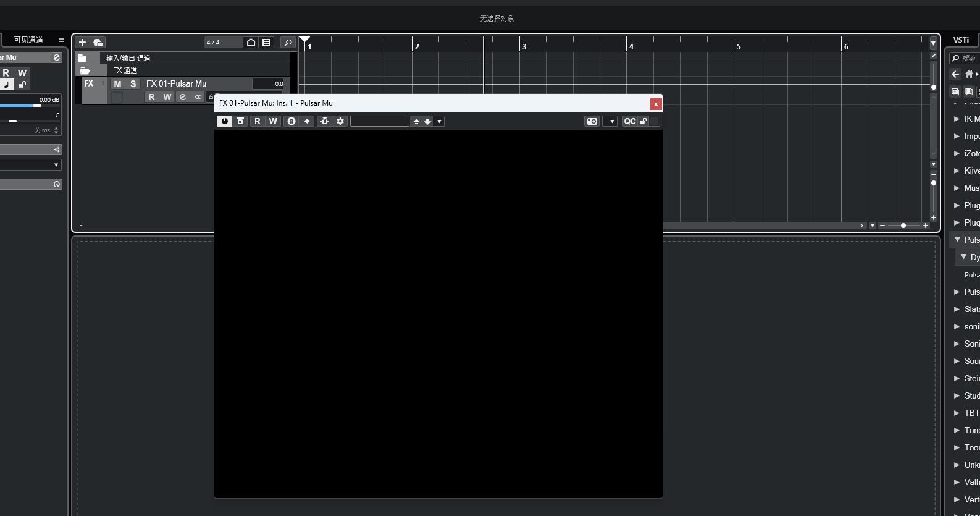980x516 pixels.
Task: Click vertical zoom in plus icon
Action: pos(934,218)
